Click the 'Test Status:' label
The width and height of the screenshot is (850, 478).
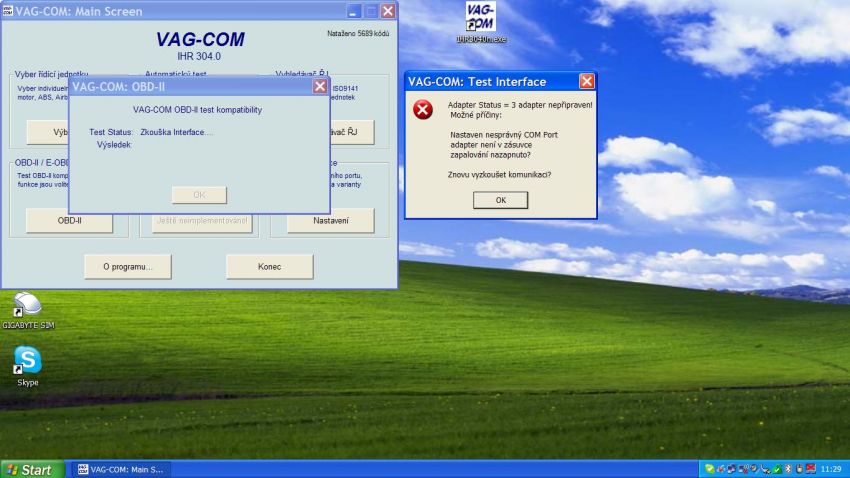click(111, 132)
